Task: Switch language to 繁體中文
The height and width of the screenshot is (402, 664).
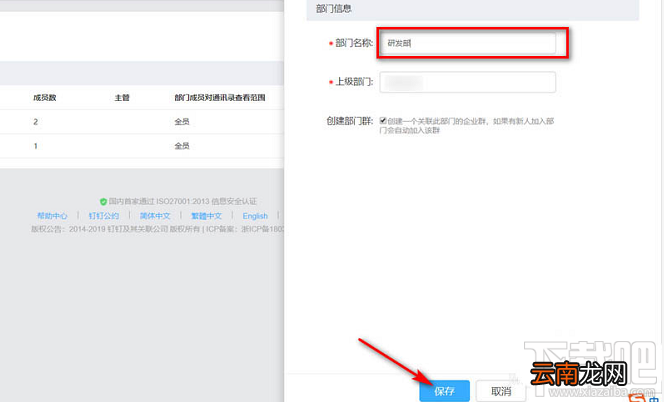Action: [x=206, y=216]
